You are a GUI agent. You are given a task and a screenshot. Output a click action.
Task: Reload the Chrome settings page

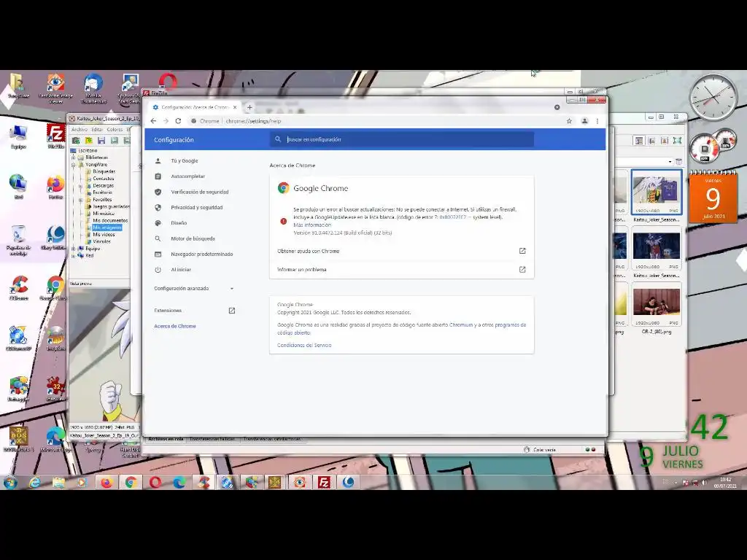coord(178,121)
